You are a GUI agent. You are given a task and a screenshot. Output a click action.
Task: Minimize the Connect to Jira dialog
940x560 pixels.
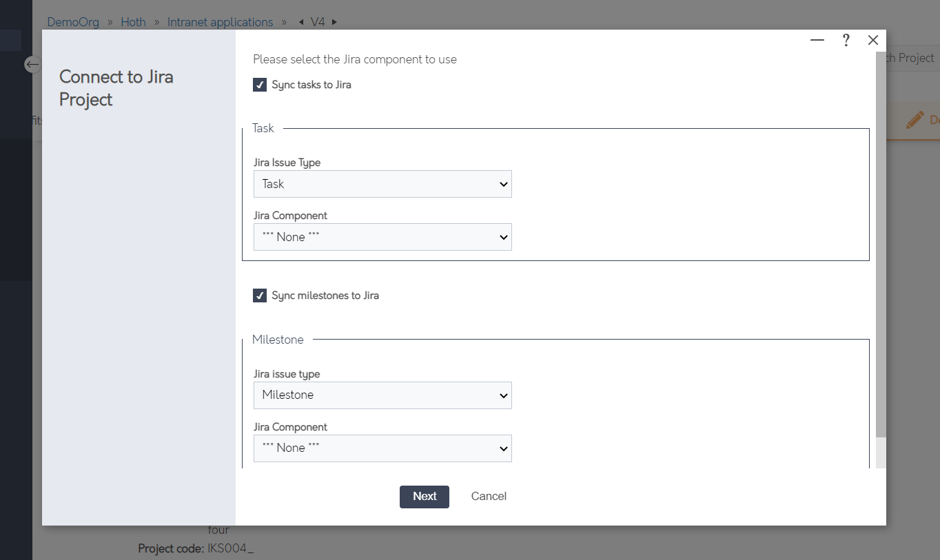tap(817, 40)
